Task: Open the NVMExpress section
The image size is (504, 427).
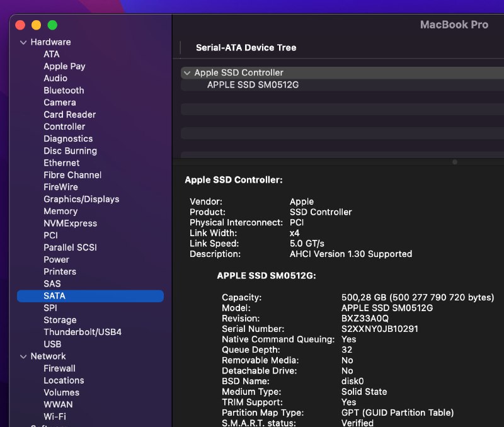Action: 71,223
